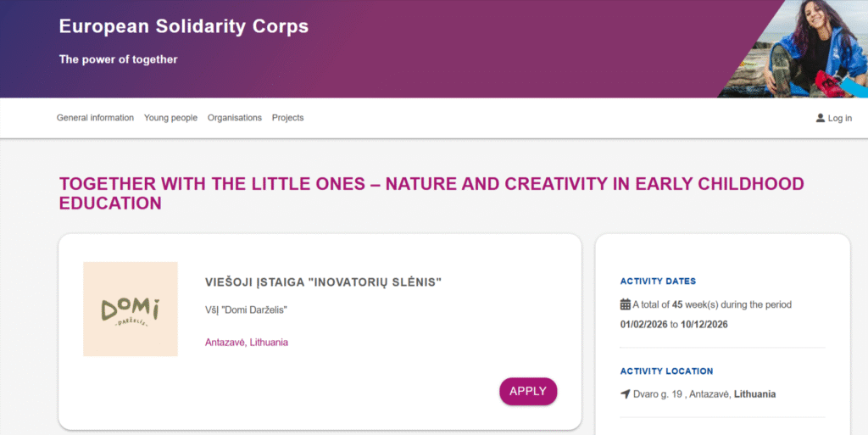Open the General information menu

coord(95,118)
